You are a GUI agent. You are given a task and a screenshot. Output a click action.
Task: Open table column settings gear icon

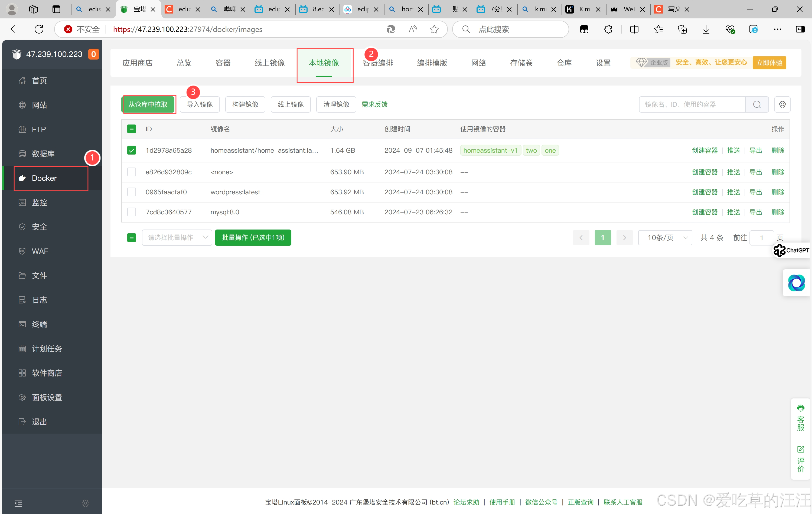point(782,104)
